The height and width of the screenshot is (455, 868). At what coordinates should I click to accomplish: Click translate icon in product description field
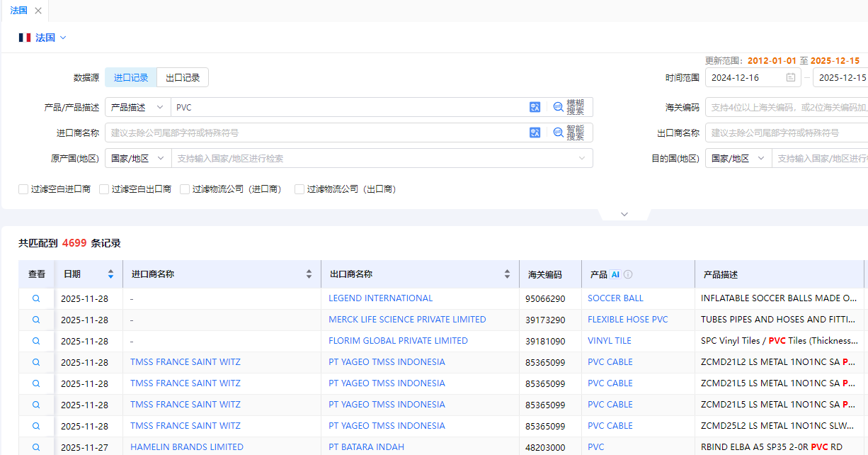535,107
